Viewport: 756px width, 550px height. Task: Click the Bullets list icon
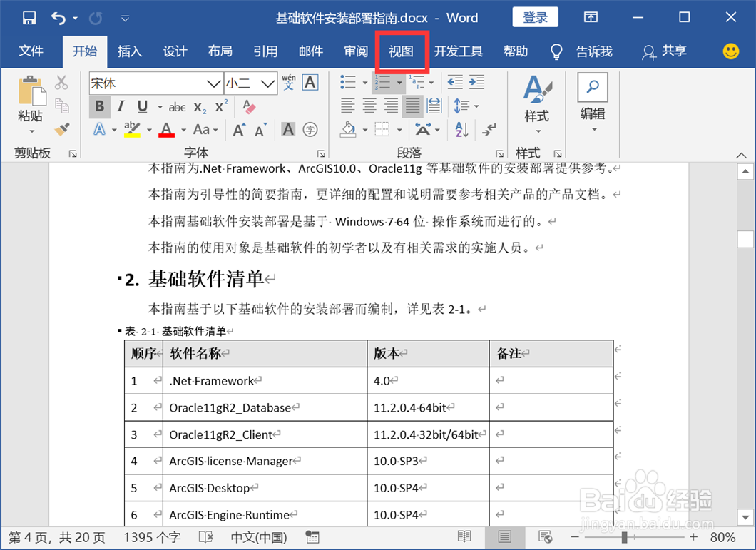(x=347, y=82)
